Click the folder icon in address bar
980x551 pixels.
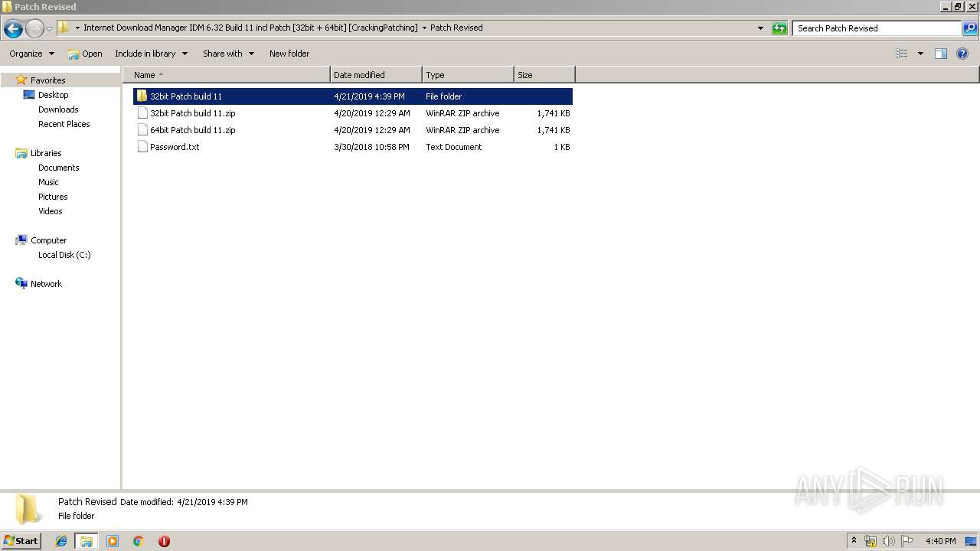[x=64, y=28]
